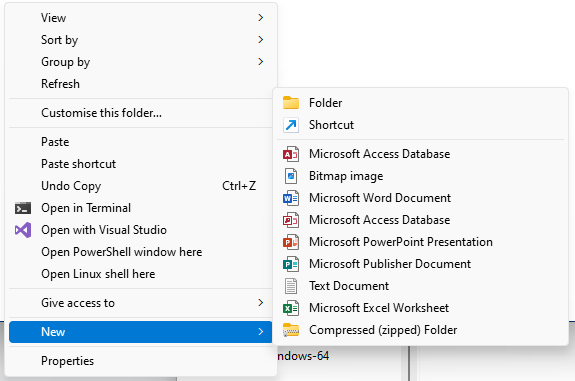This screenshot has height=381, width=575.
Task: Click the purple Visual Studio icon
Action: pyautogui.click(x=23, y=230)
